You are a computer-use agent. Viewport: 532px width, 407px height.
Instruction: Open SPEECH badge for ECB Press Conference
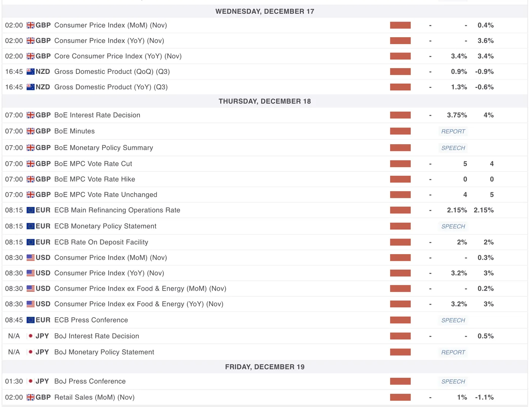coord(453,320)
